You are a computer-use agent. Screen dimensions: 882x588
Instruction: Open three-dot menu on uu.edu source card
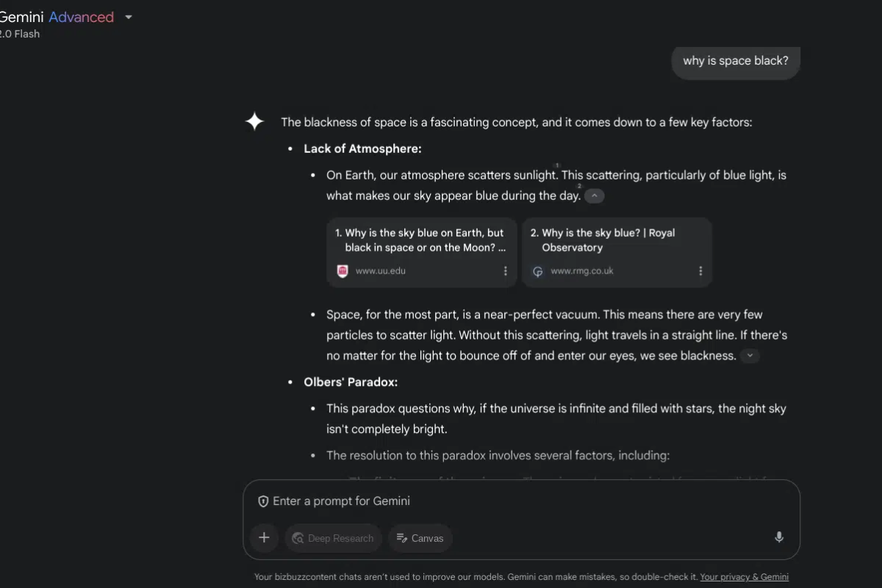click(505, 271)
